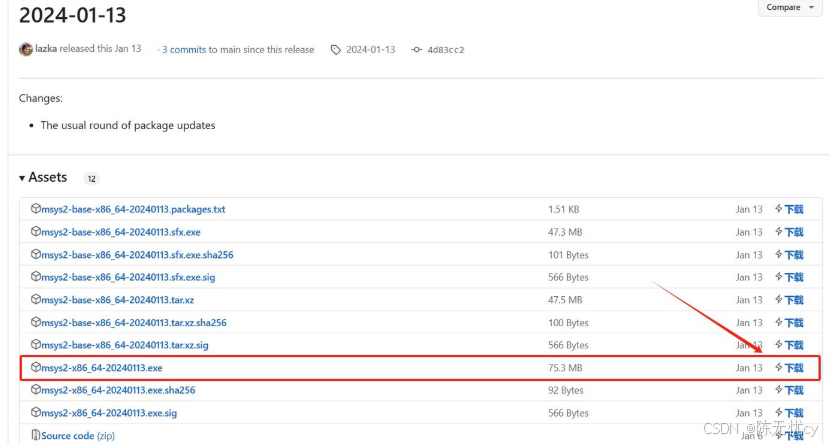Screen dimensions: 830x444
Task: Click 下载 button for tar.xz.sig row
Action: point(789,345)
